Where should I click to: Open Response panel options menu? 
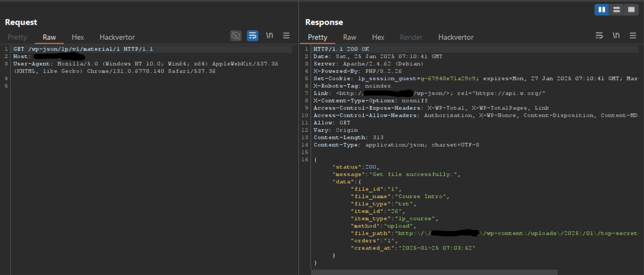(x=633, y=35)
